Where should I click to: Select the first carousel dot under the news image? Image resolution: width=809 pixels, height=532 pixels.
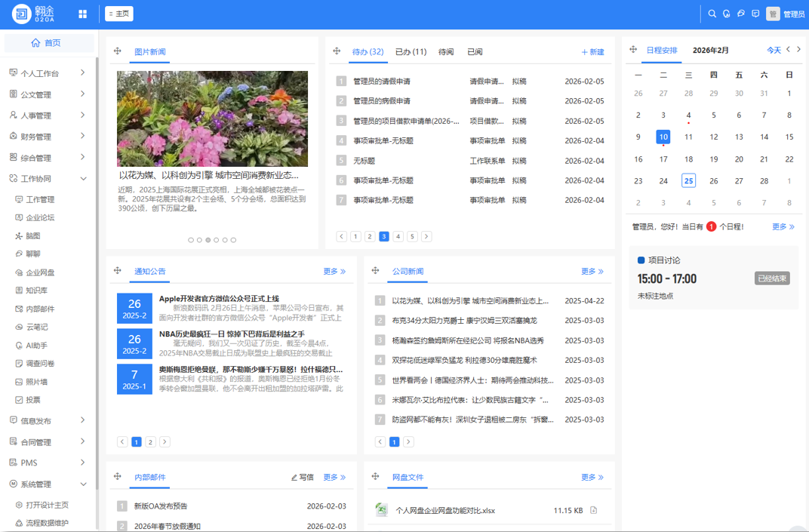pyautogui.click(x=191, y=240)
